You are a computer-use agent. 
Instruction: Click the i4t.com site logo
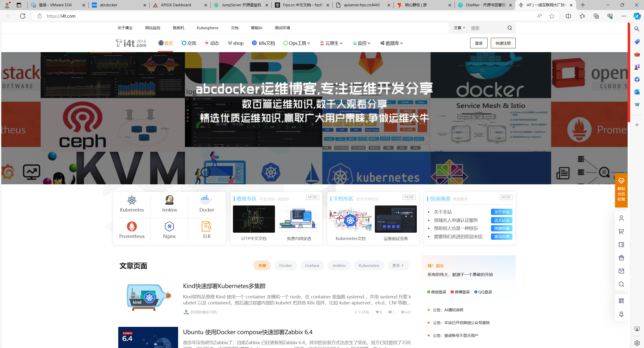click(x=131, y=43)
